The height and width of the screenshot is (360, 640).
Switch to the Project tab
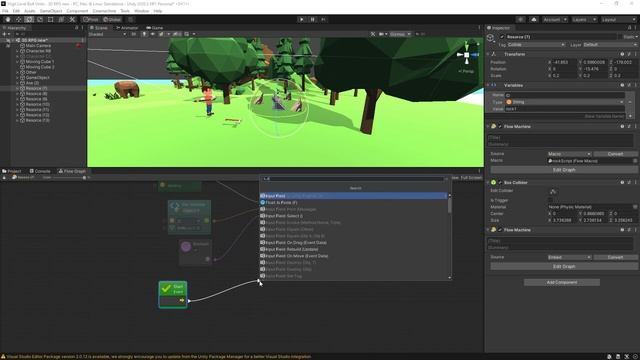click(11, 171)
